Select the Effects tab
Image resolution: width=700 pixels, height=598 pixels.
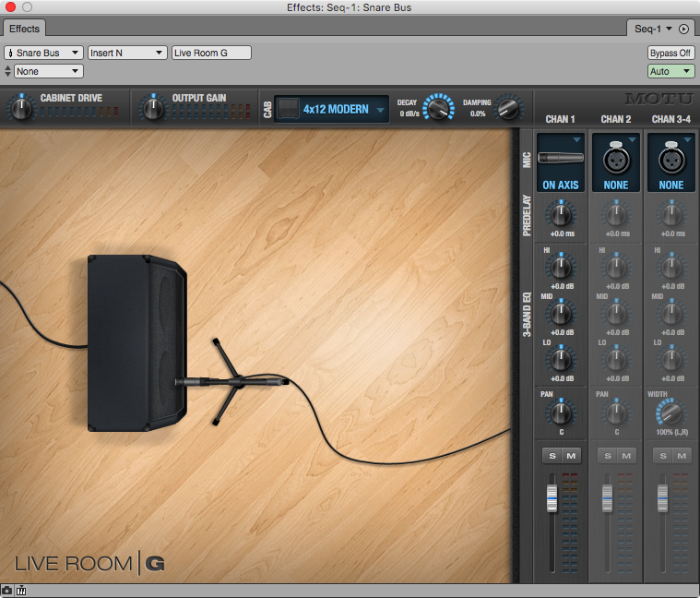(24, 29)
